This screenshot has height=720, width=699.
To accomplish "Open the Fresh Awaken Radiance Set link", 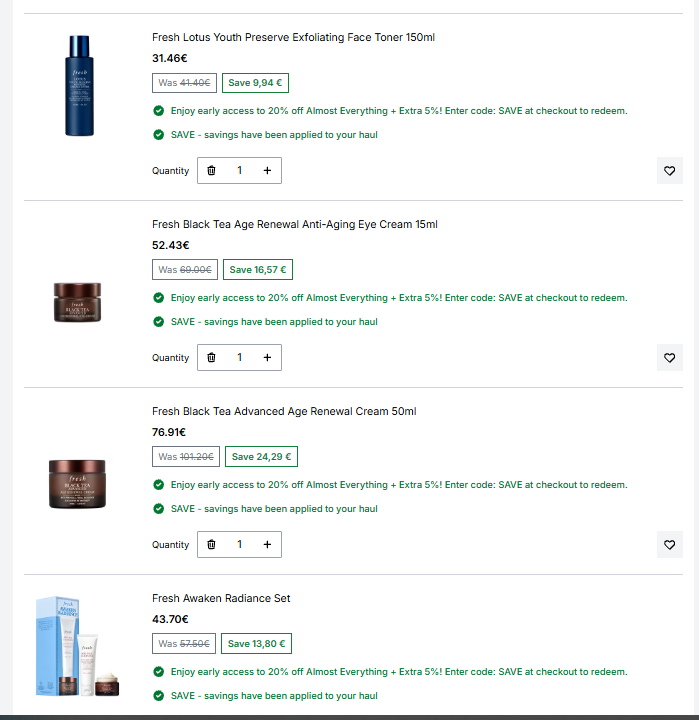I will pyautogui.click(x=221, y=598).
